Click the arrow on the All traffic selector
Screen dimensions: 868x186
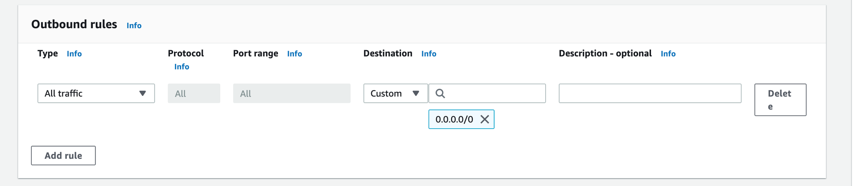[143, 94]
